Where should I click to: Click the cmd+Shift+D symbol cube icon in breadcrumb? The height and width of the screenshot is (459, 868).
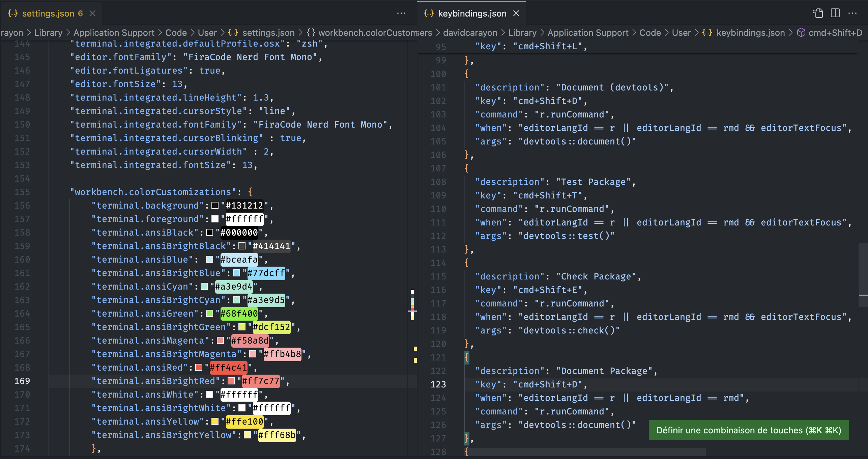pos(801,33)
